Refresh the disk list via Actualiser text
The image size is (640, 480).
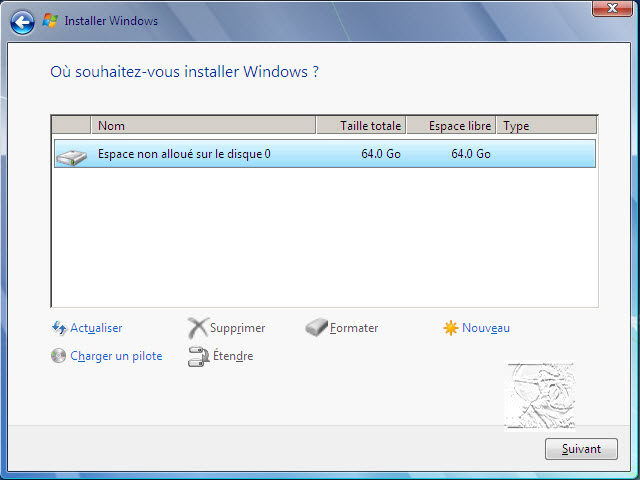point(96,328)
